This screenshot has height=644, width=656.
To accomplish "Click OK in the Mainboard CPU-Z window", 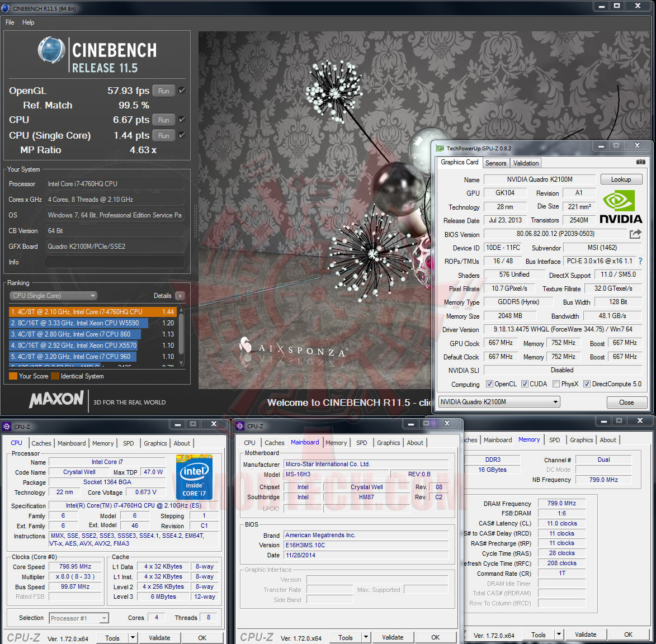I will pyautogui.click(x=436, y=637).
